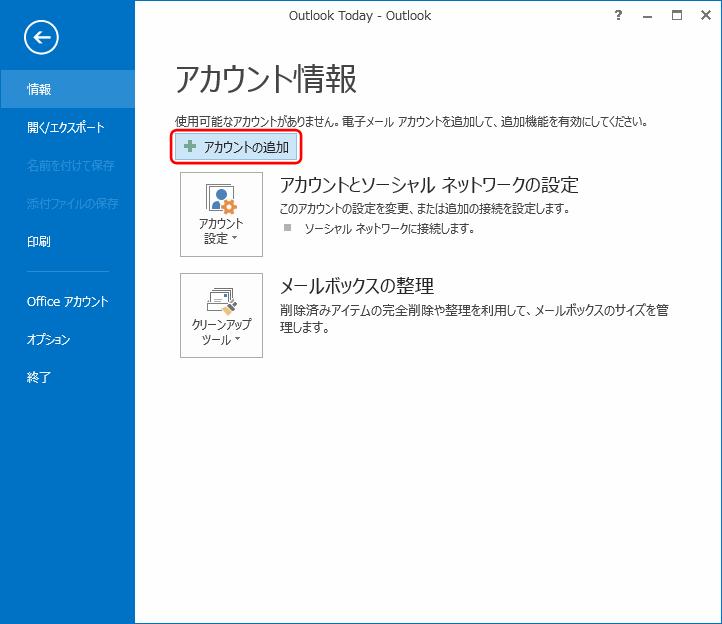Maximize the Outlook window
The image size is (722, 624).
(677, 16)
